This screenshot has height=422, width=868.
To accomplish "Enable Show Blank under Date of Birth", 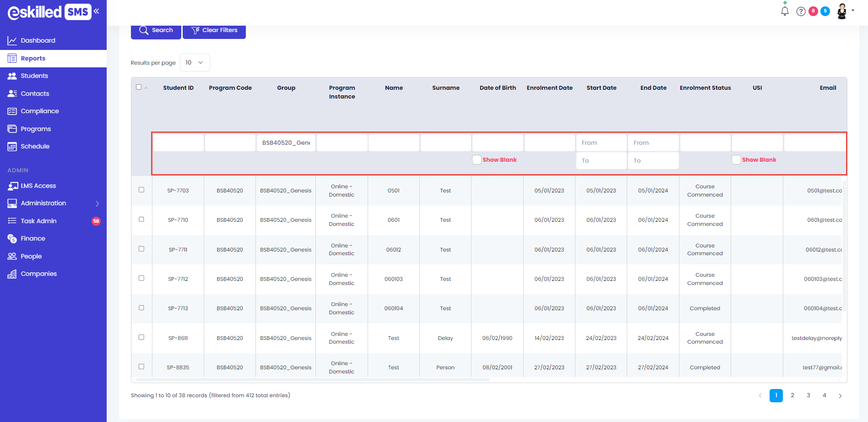I will tap(477, 160).
